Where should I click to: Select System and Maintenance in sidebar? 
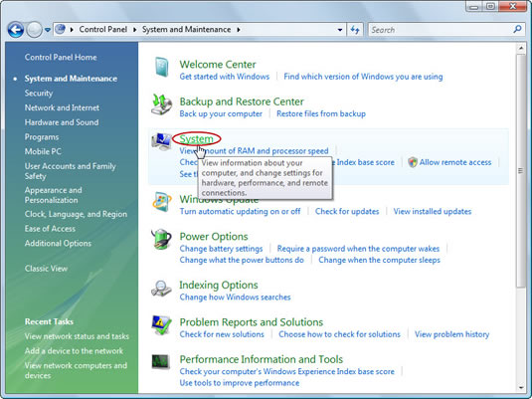coord(71,79)
